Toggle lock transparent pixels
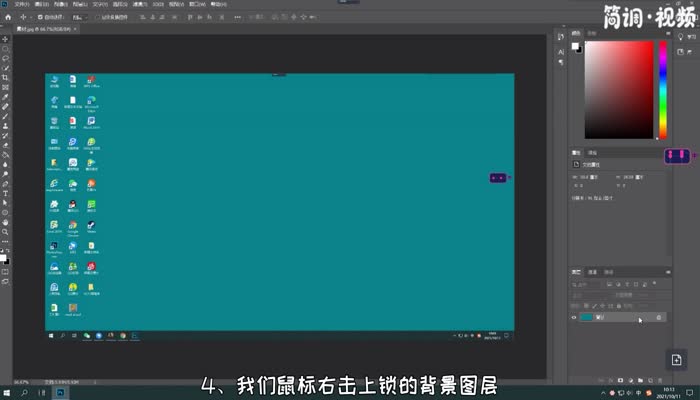The width and height of the screenshot is (700, 400). [x=586, y=306]
